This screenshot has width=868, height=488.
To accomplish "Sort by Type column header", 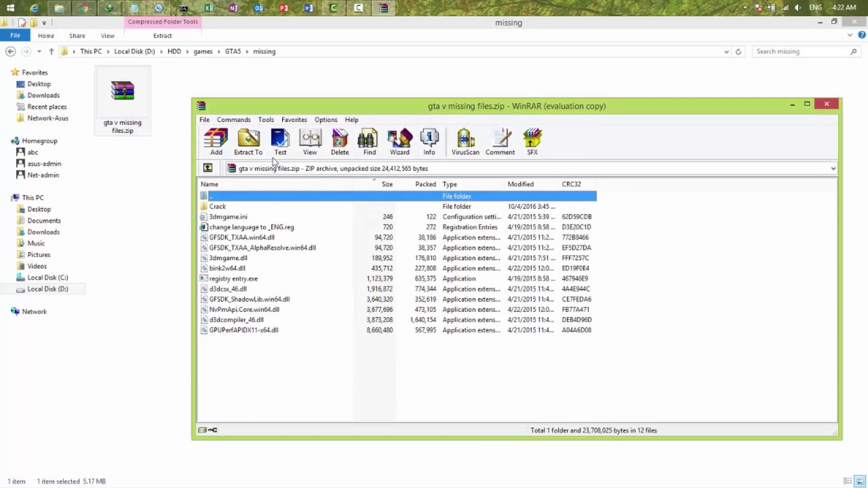I will click(450, 184).
